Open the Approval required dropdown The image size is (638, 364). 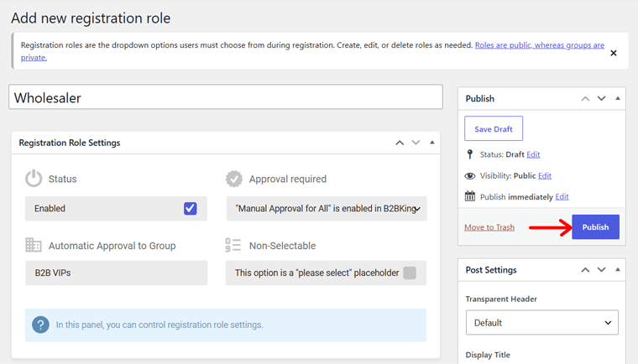(x=327, y=209)
